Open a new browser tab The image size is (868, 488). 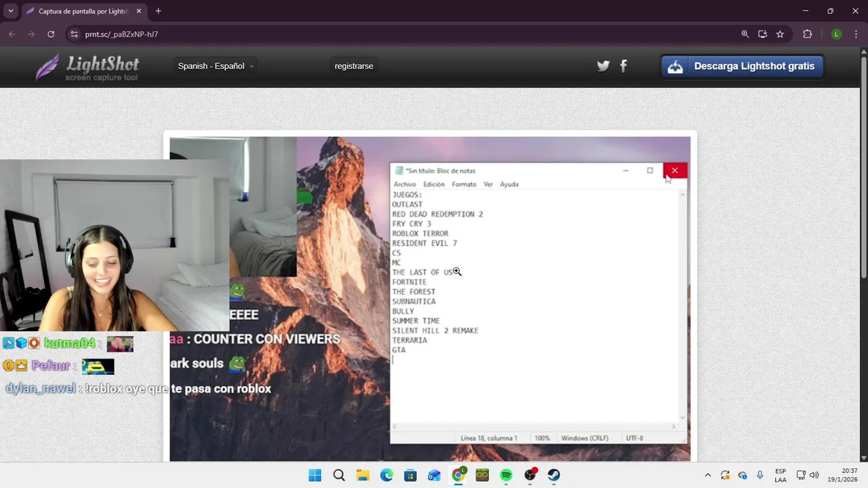tap(158, 11)
